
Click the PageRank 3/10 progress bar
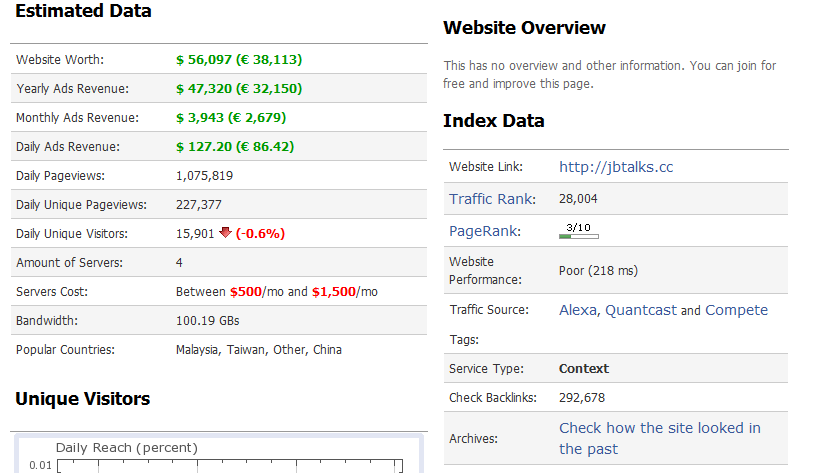pyautogui.click(x=578, y=232)
